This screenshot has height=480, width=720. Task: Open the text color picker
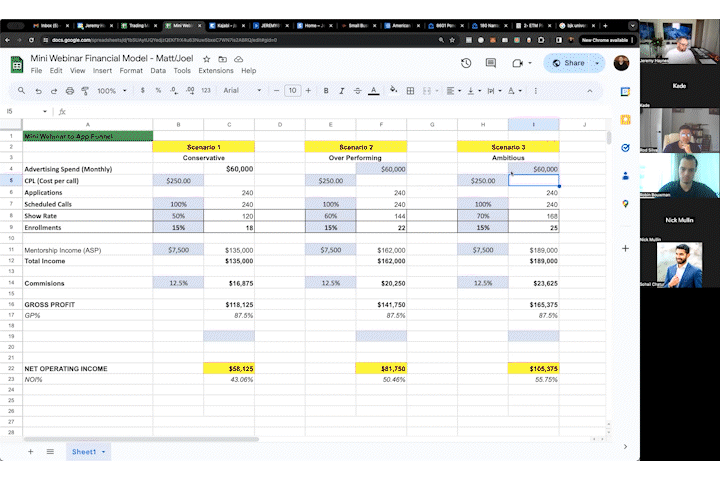point(374,91)
